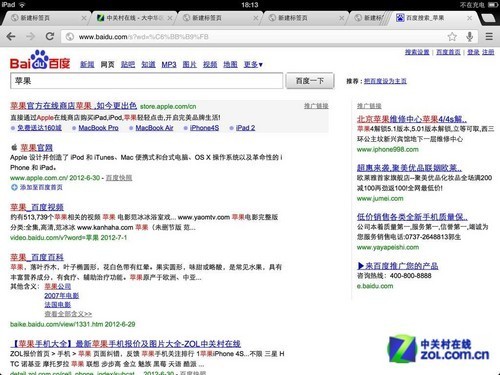
Task: Open 苹果手机大全 ZOL result
Action: point(125,344)
